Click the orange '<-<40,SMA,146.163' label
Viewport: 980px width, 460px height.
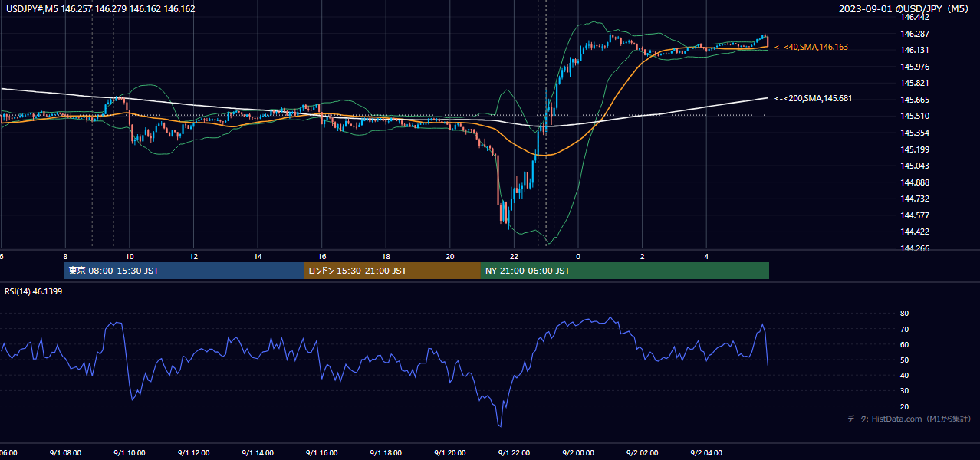pyautogui.click(x=811, y=48)
